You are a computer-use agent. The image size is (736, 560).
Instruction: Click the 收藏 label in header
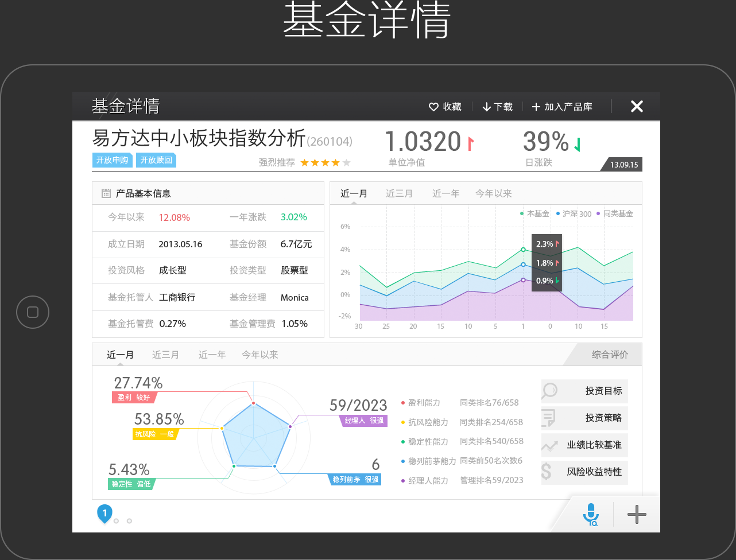452,107
